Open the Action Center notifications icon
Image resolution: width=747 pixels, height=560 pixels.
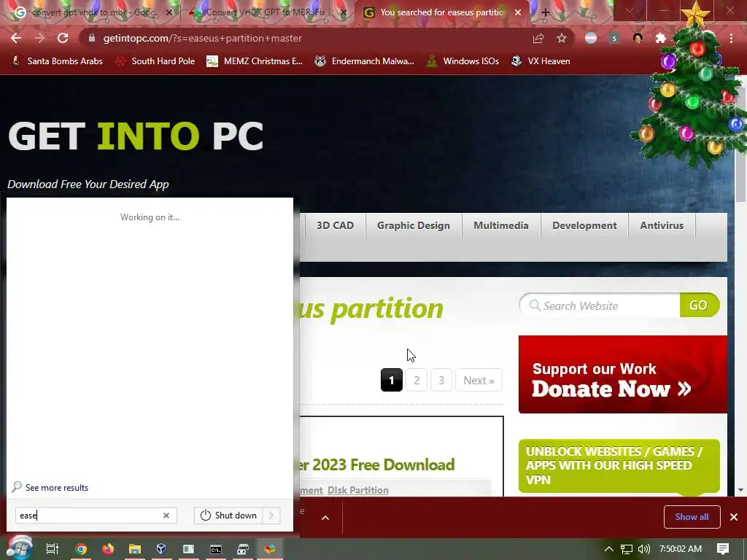[x=723, y=549]
